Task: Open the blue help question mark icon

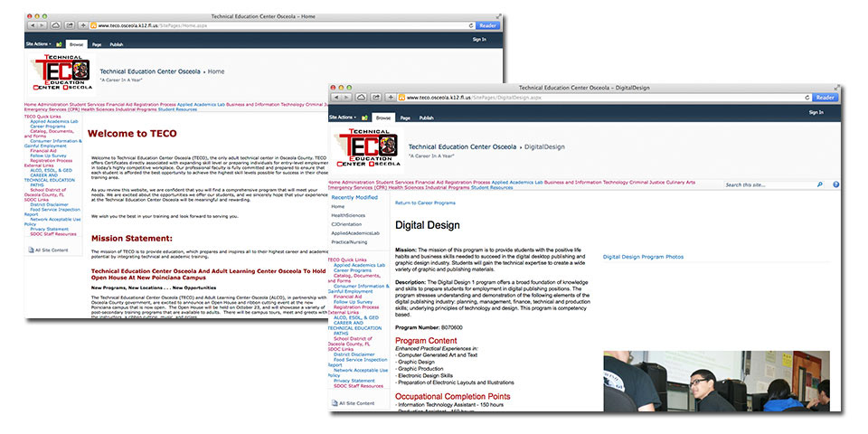Action: [835, 184]
